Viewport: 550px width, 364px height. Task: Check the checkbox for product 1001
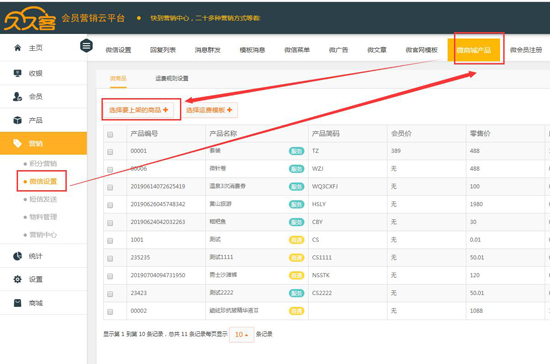point(110,241)
